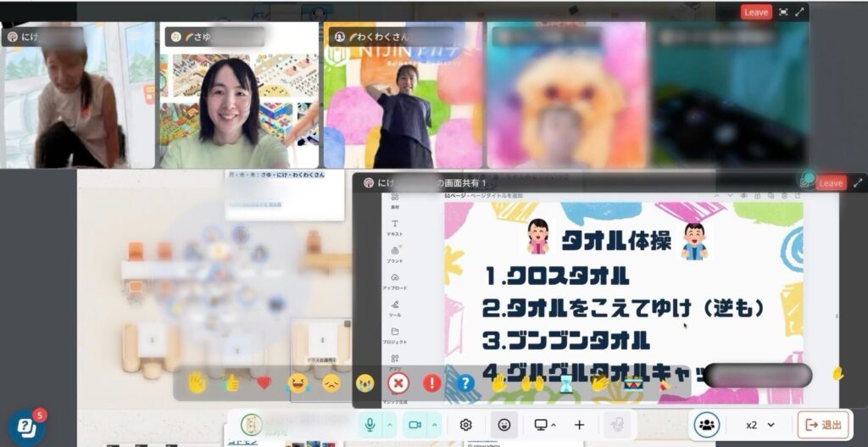Open the settings gear in bottom toolbar
Screen dimensions: 868x447
point(465,425)
